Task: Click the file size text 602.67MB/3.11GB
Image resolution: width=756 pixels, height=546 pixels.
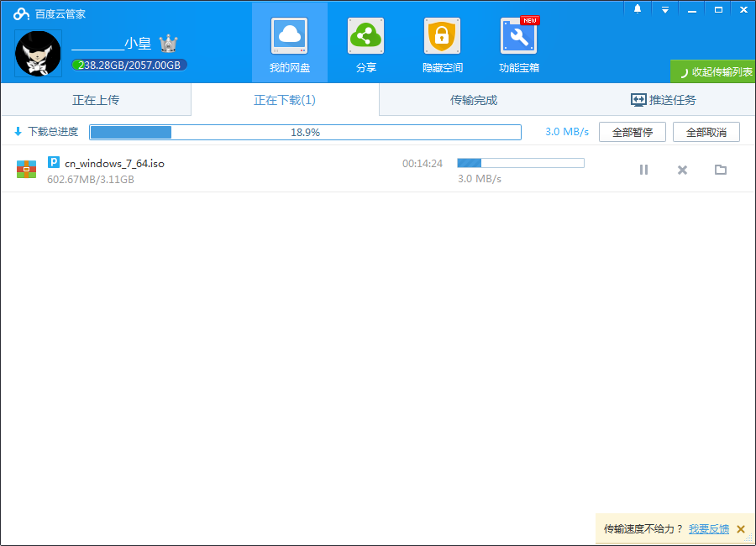Action: [x=91, y=180]
